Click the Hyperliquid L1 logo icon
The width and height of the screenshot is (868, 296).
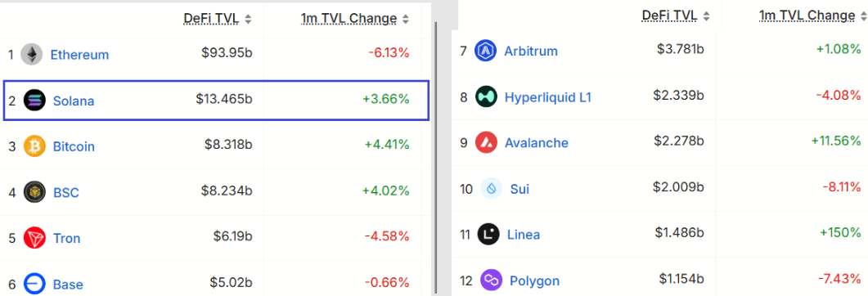click(x=486, y=96)
